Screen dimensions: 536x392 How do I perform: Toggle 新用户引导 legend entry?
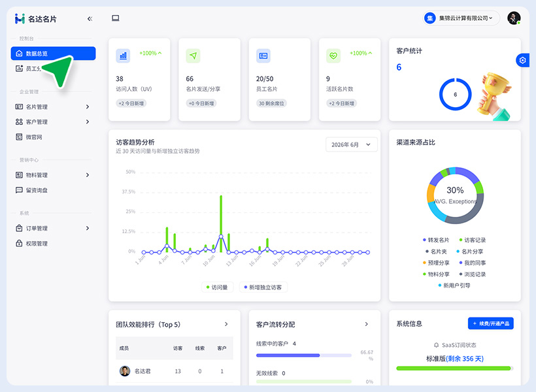[454, 286]
